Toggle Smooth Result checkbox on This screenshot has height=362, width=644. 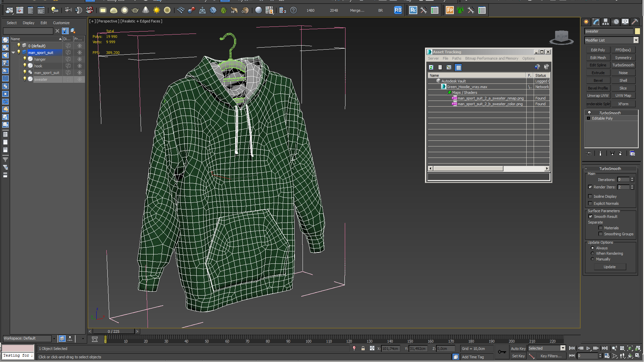click(591, 216)
